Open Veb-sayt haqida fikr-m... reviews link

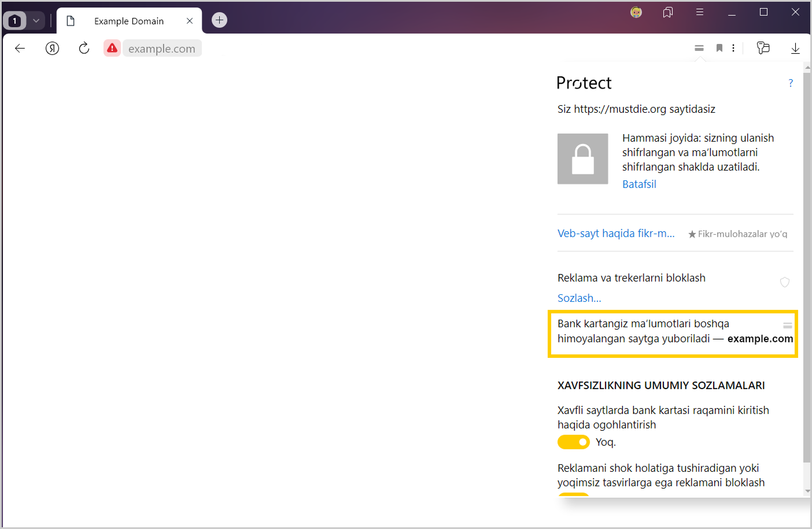tap(616, 234)
